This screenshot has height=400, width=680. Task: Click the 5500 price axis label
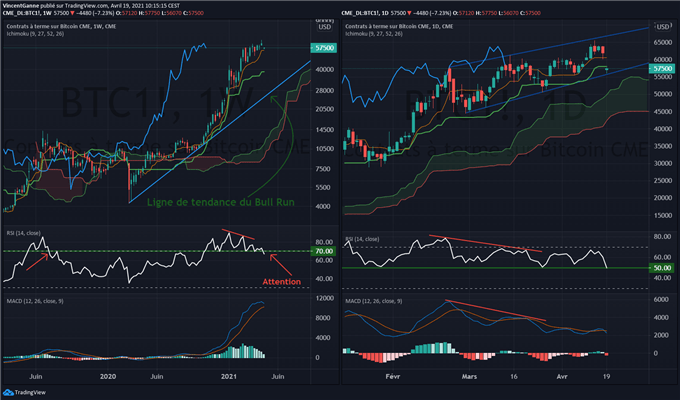tap(323, 187)
